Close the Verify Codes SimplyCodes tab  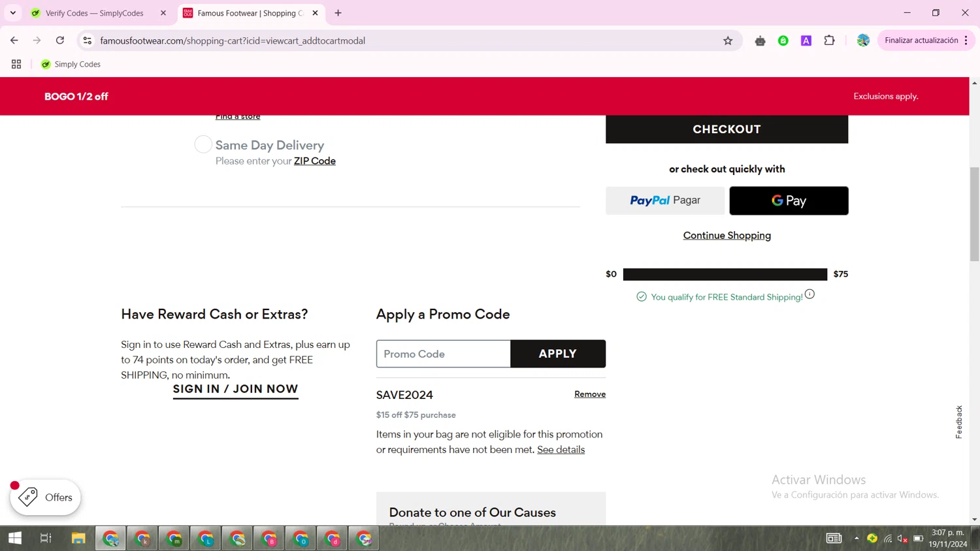click(x=163, y=13)
